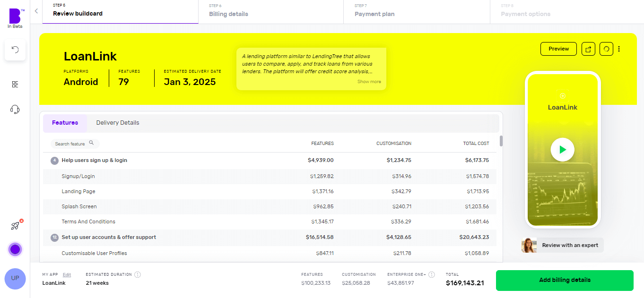Click the $169,143.21 total amount
644x298 pixels.
point(465,283)
